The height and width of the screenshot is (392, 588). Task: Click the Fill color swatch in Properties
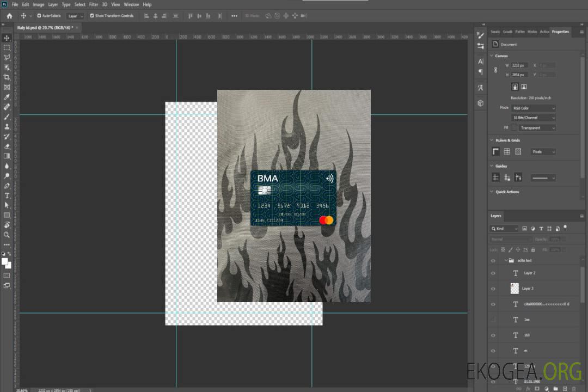point(514,127)
